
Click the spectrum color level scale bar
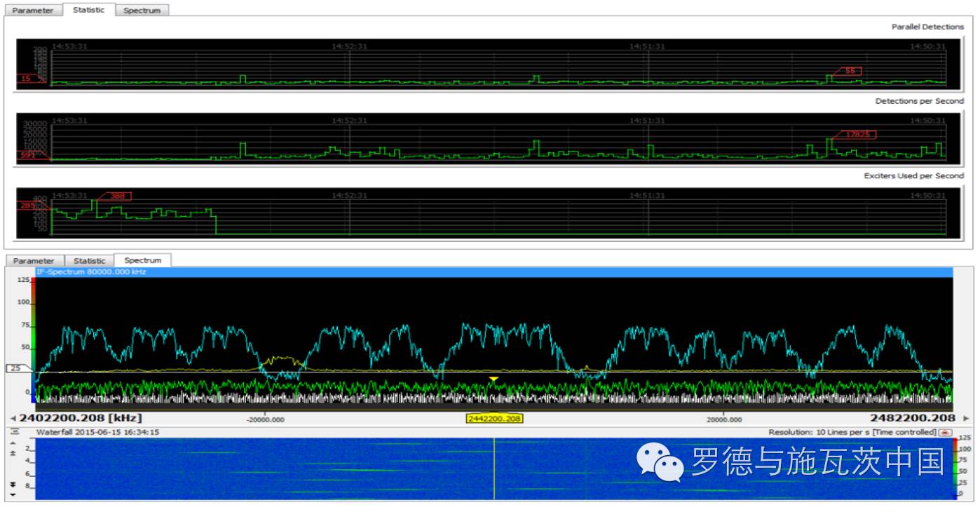33,340
